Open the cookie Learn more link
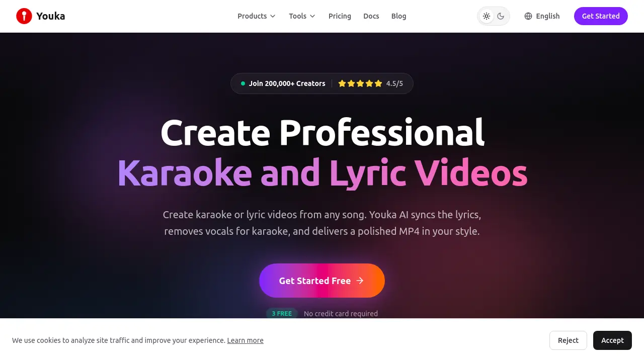The image size is (644, 362). (245, 340)
